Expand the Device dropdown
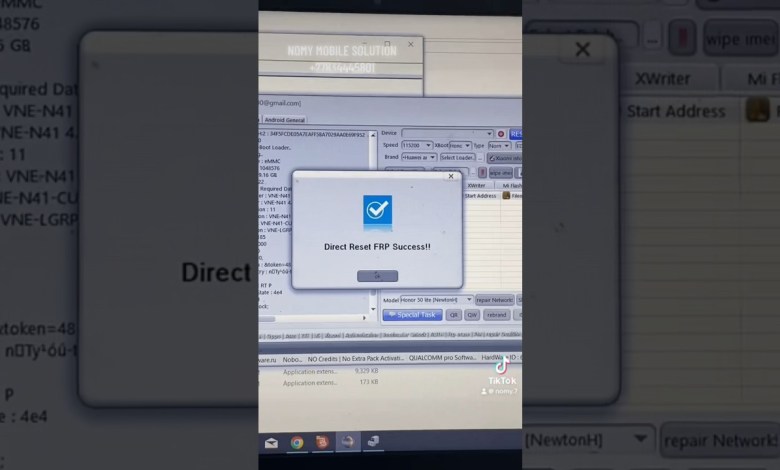This screenshot has height=470, width=780. pos(489,133)
